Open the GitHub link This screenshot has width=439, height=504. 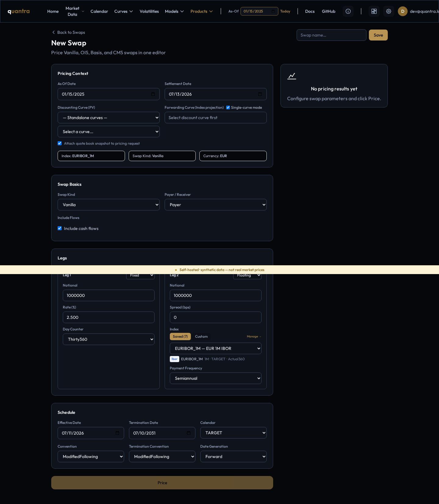329,11
